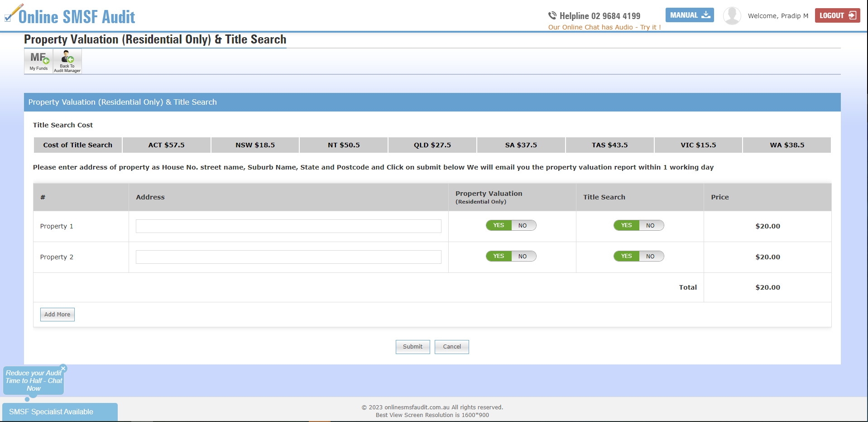Keep Title Search YES for Property 2

click(626, 256)
